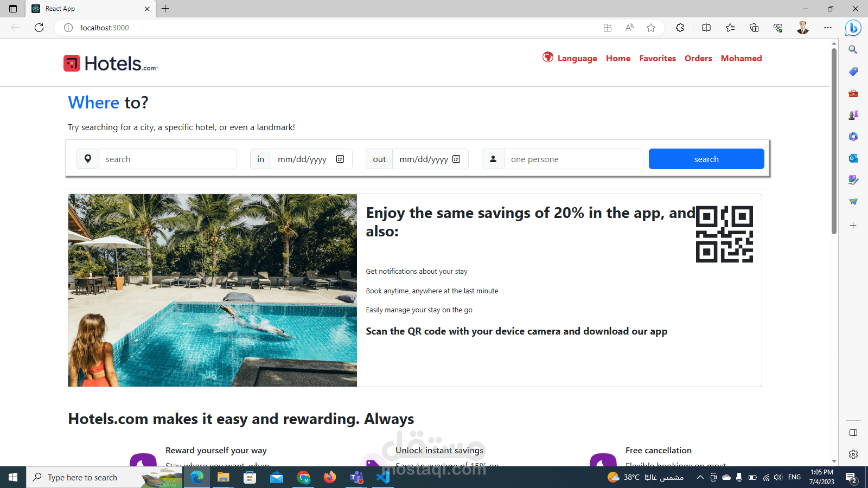The width and height of the screenshot is (868, 488).
Task: Click the check-in date field
Action: [x=311, y=159]
